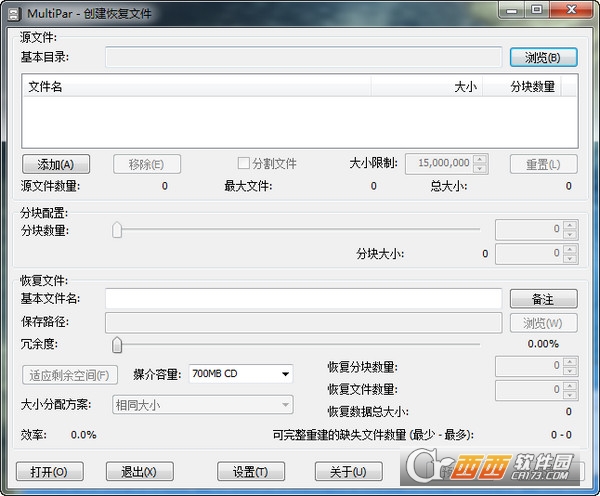
Task: Open the 大小分配方案 相同大小 dropdown
Action: 203,405
